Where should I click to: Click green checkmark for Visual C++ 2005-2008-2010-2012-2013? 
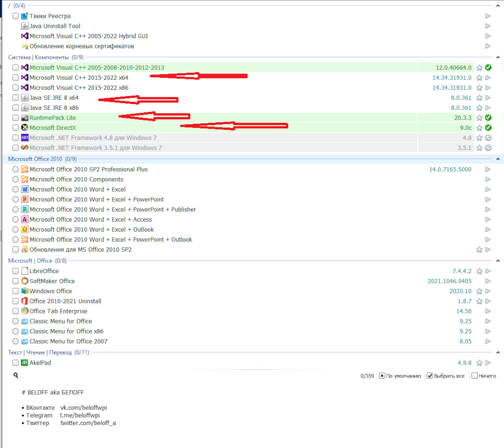click(488, 67)
